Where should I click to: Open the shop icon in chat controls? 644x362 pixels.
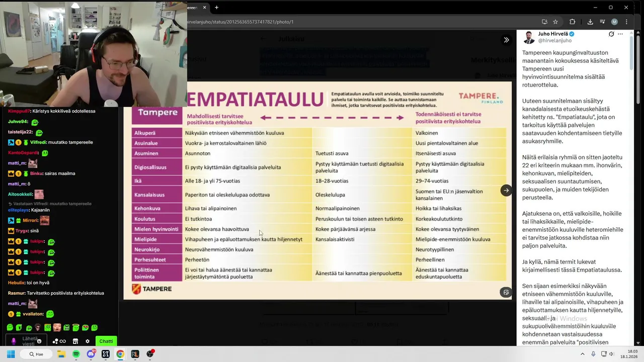click(75, 341)
